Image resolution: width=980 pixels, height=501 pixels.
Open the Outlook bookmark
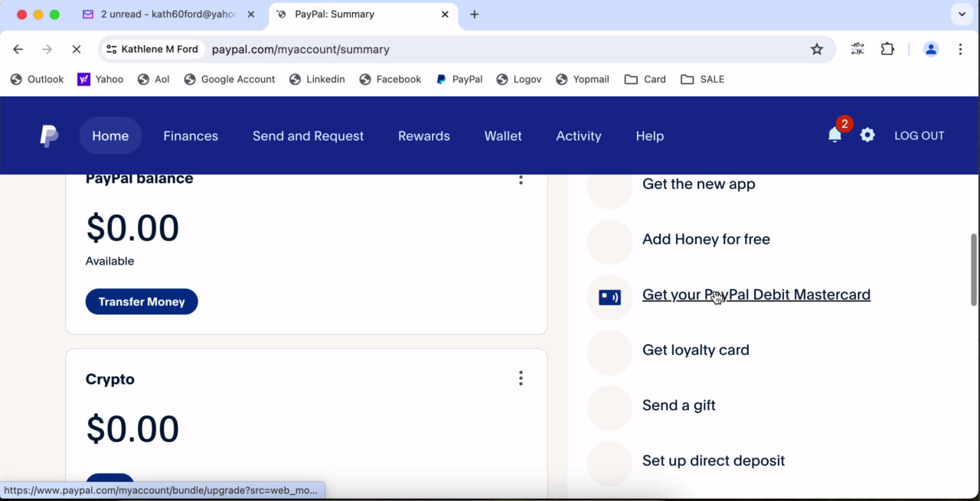tap(37, 80)
